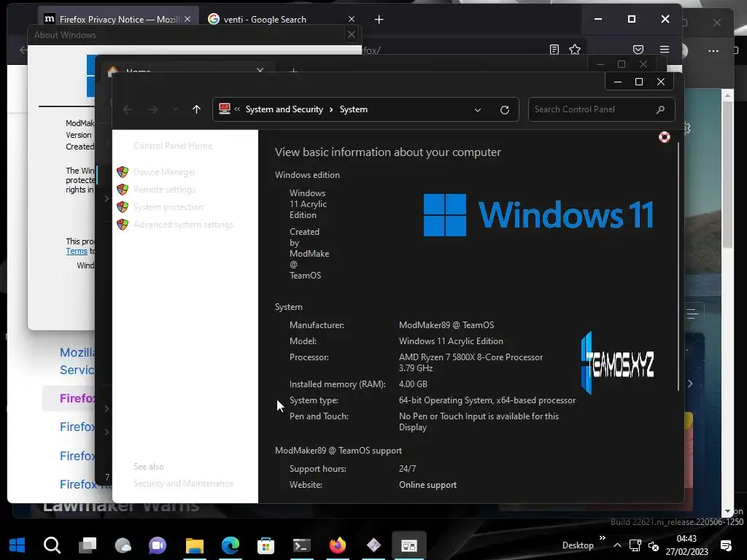Click the Search Control Panel field
Screen dimensions: 747x560
[601, 109]
